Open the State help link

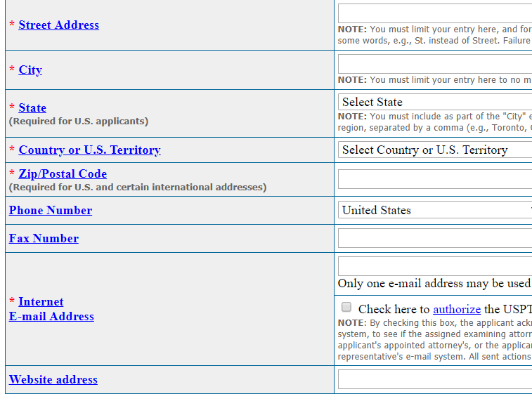pos(32,108)
